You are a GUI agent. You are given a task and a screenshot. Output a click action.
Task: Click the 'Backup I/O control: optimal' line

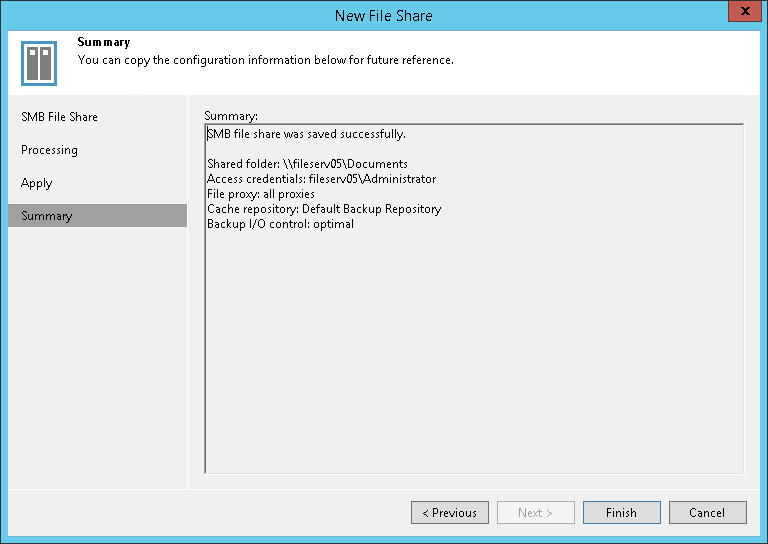click(x=280, y=224)
